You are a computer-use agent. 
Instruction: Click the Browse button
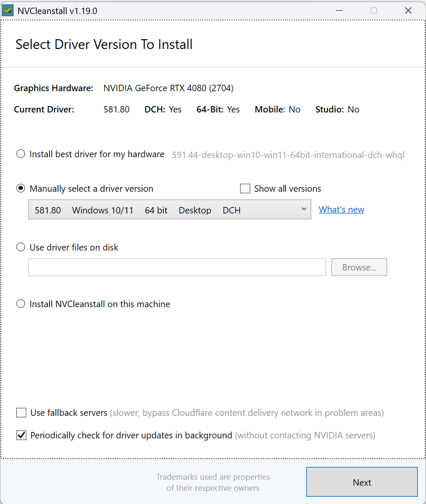pyautogui.click(x=359, y=267)
